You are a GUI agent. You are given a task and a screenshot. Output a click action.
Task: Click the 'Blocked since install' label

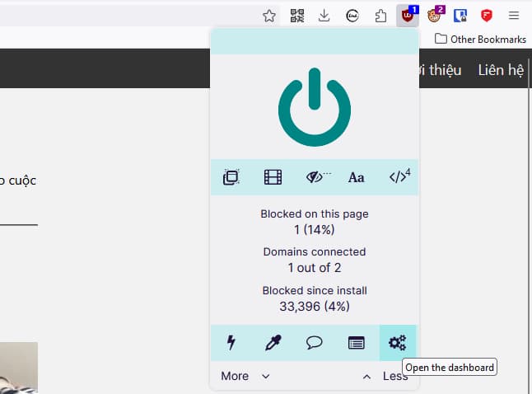point(315,291)
